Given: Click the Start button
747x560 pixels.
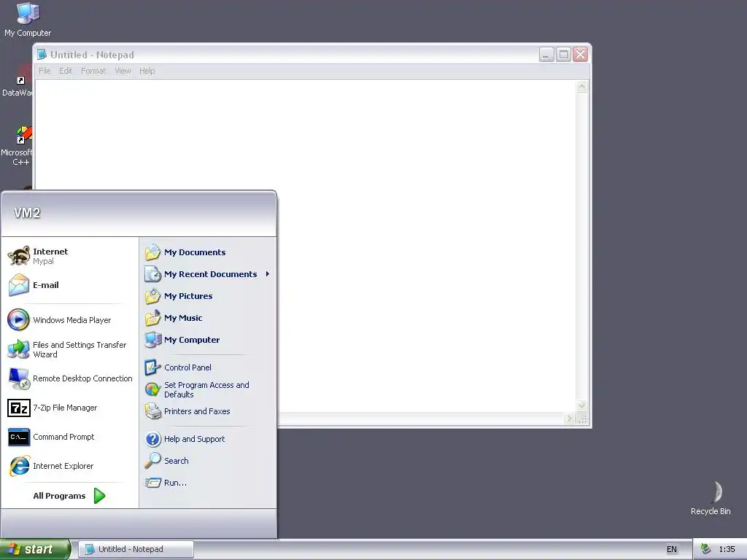Looking at the screenshot, I should point(34,549).
